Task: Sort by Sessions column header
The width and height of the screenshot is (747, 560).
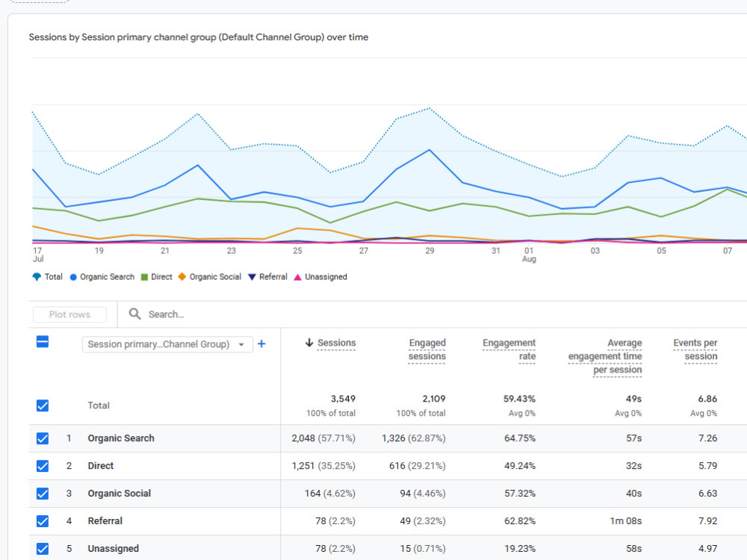Action: [336, 343]
